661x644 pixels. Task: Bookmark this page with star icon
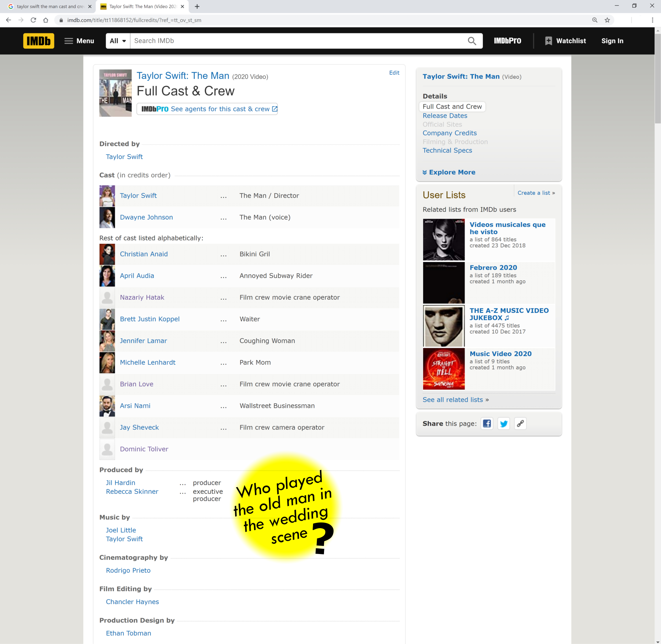[607, 20]
